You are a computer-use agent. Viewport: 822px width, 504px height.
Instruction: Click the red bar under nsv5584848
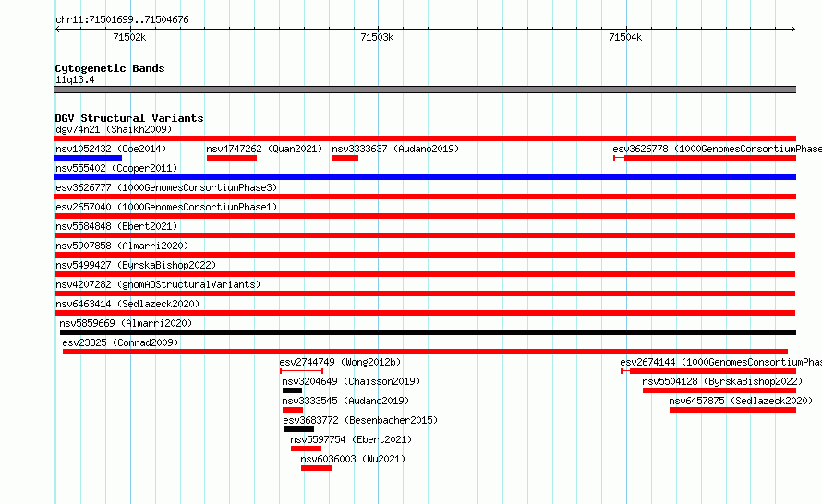(425, 235)
